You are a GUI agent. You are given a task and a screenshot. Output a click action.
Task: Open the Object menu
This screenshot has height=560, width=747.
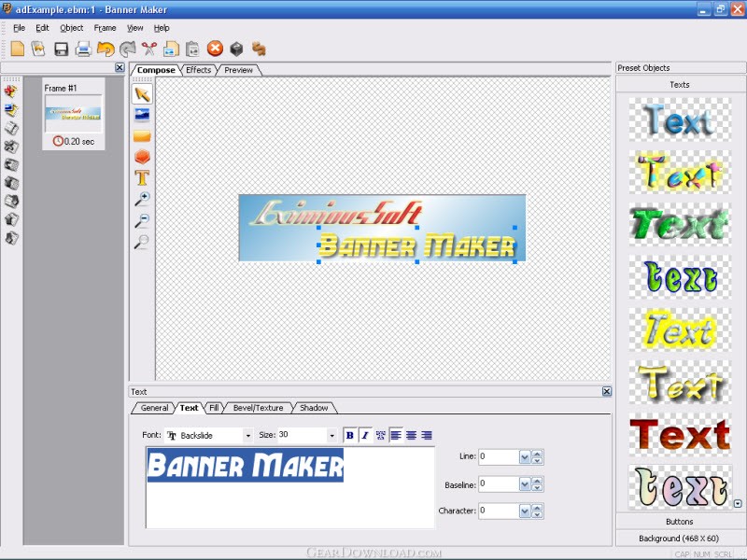coord(72,28)
